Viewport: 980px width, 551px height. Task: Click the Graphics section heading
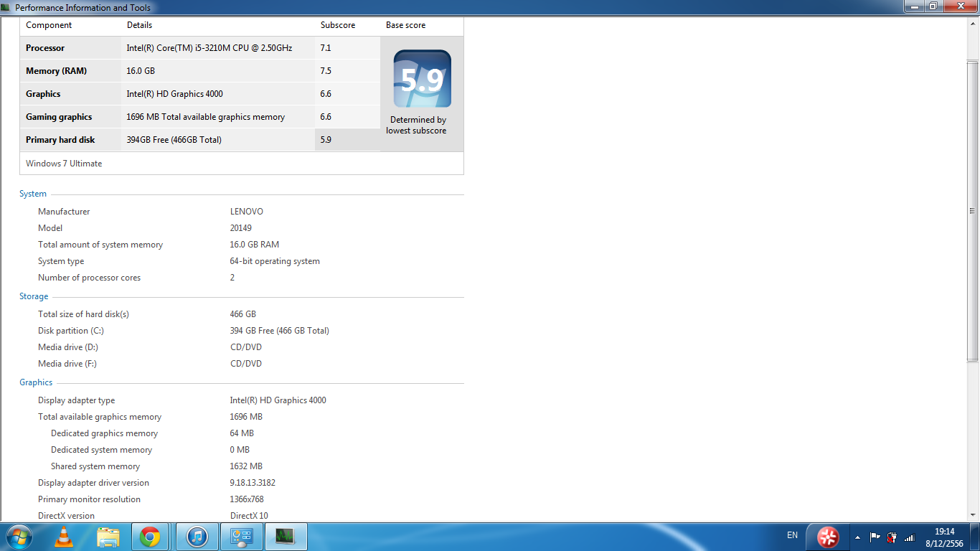[36, 382]
